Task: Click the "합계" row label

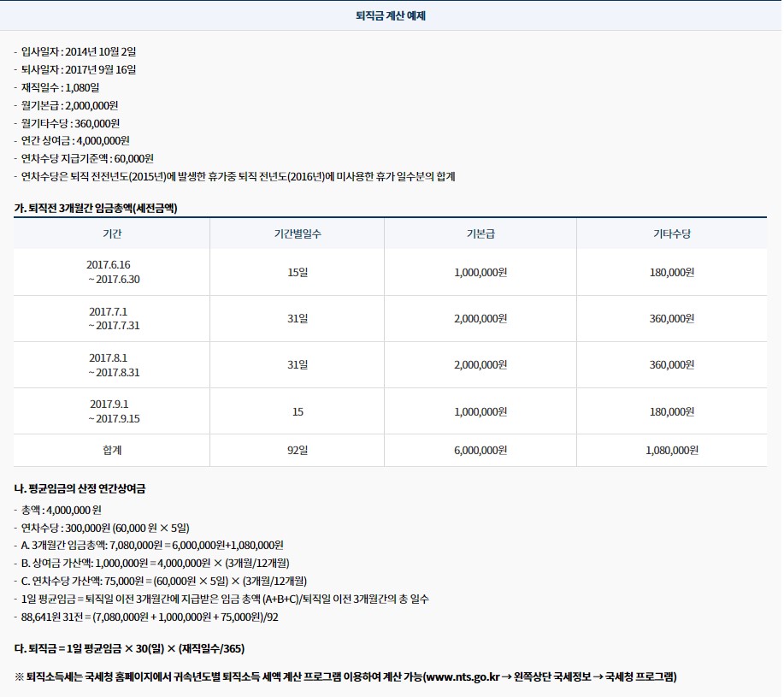Action: tap(112, 450)
